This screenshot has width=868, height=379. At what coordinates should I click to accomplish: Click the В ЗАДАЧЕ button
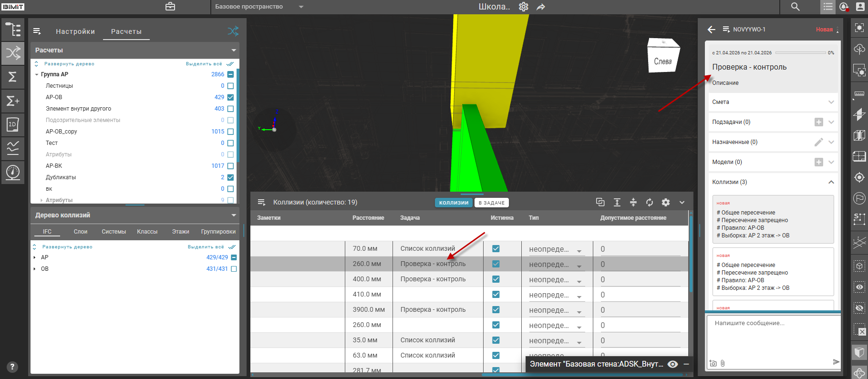[x=491, y=203]
